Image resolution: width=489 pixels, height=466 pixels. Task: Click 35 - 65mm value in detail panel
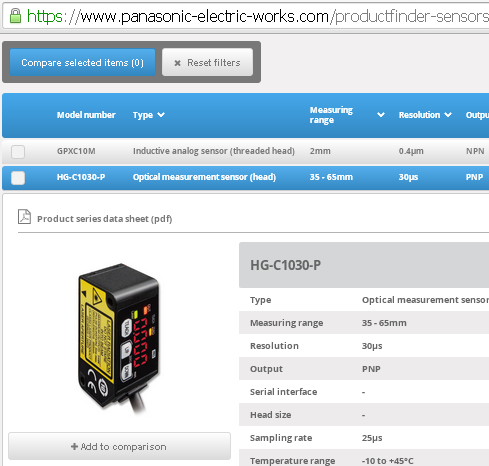pos(384,323)
